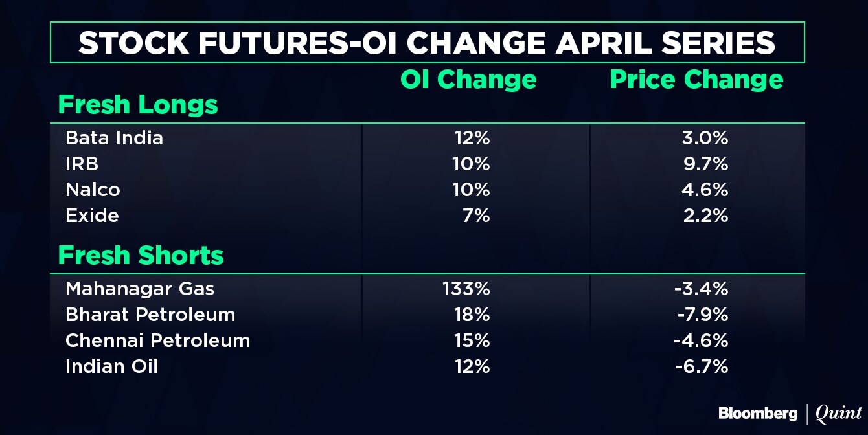
Task: Click the Bharat Petroleum stock name
Action: tap(150, 315)
